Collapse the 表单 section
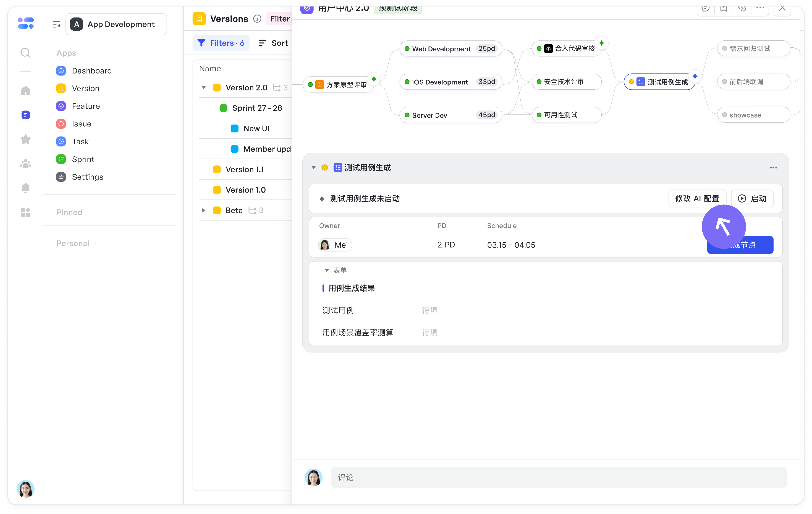812x514 pixels. coord(327,270)
